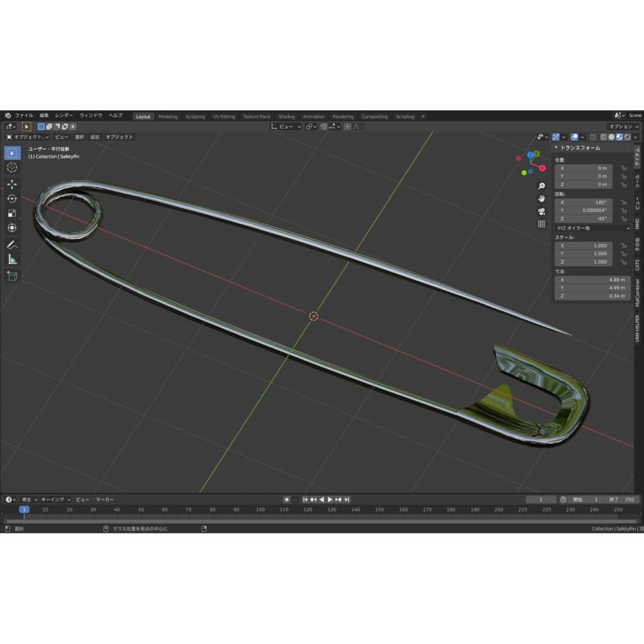Click blue Z axis on navigation gizmo
The image size is (644, 644).
(530, 155)
